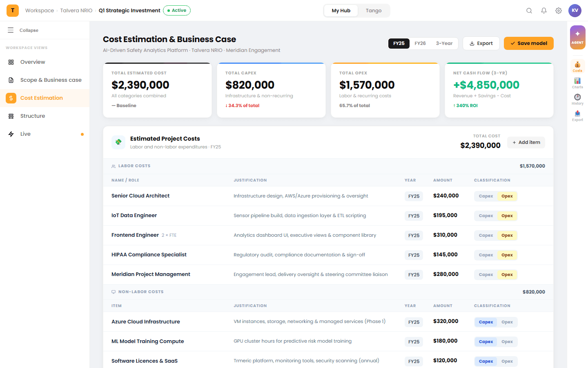Switch to the Tango tab
Viewport: 588px width, 368px height.
pyautogui.click(x=374, y=11)
